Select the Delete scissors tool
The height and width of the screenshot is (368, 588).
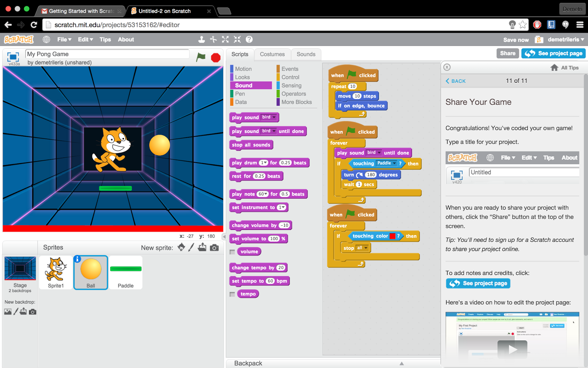[x=214, y=39]
